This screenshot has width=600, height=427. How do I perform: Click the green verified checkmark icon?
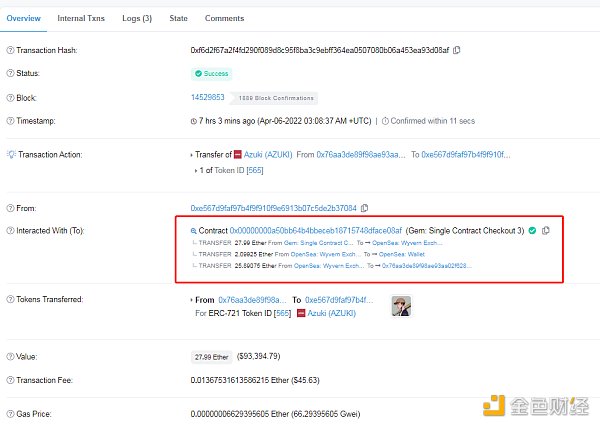pos(532,230)
